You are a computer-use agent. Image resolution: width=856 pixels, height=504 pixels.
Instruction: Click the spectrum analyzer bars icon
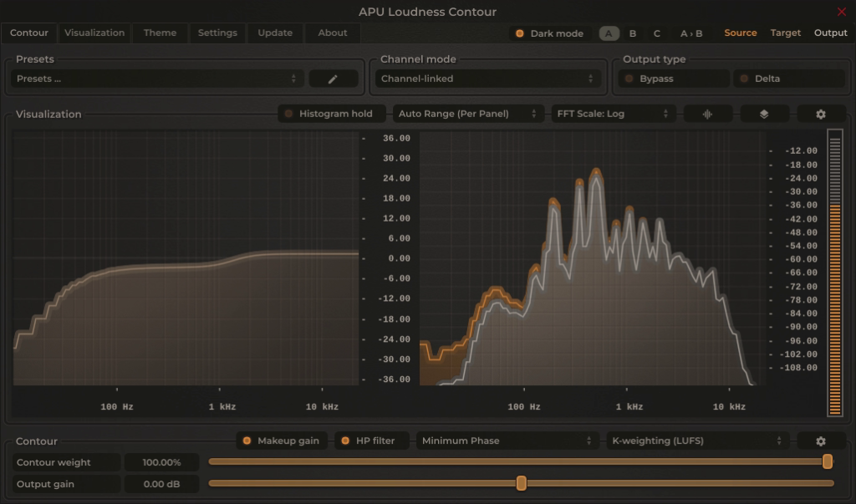point(707,113)
